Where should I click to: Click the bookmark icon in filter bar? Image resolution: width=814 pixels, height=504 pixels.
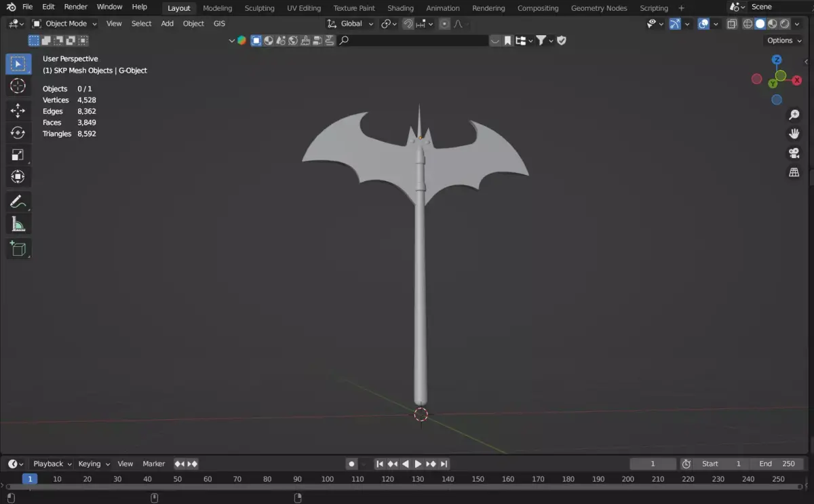[507, 41]
